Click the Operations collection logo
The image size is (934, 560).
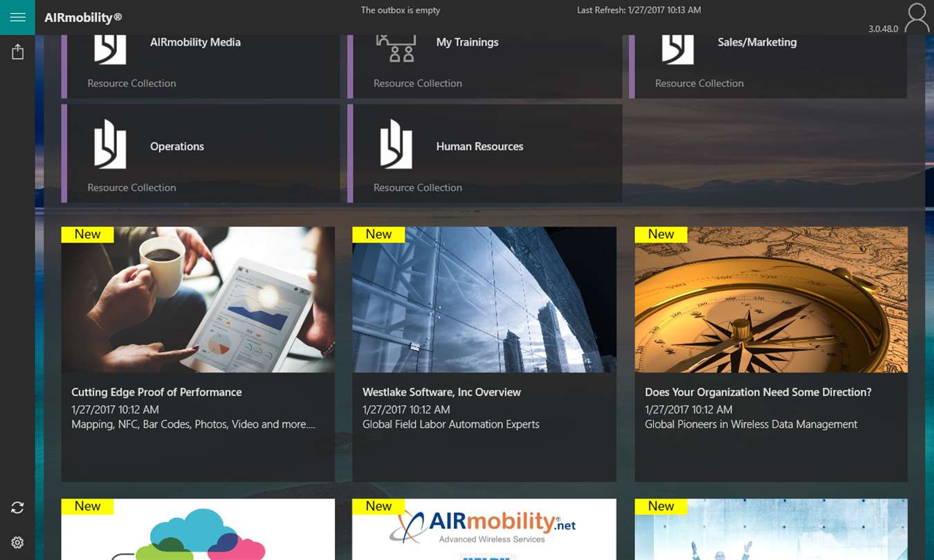click(110, 144)
